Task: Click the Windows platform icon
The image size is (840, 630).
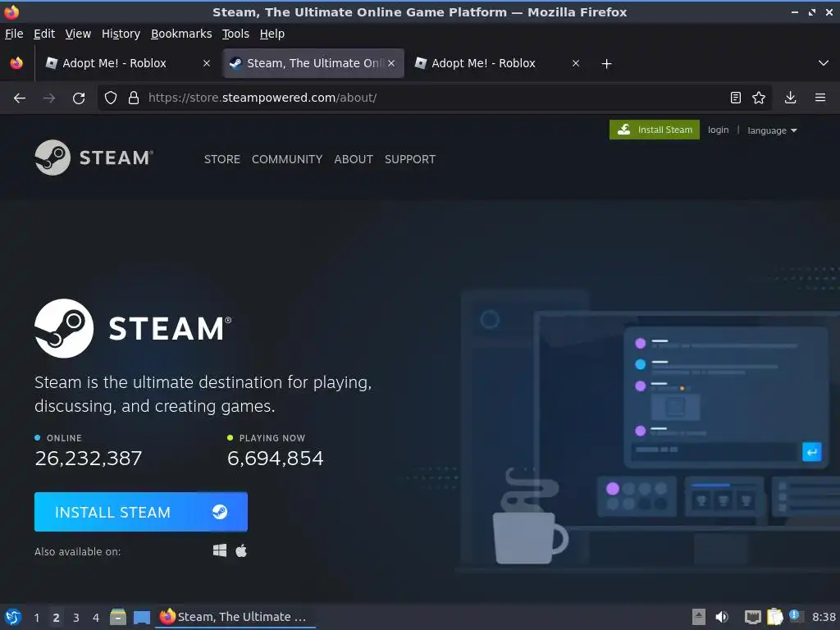Action: [x=220, y=550]
